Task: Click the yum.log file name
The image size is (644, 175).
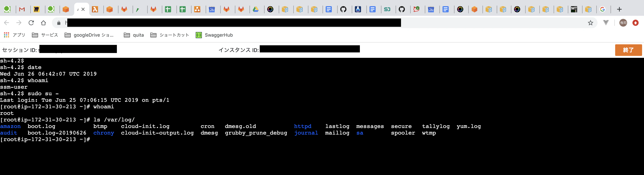Action: click(469, 126)
